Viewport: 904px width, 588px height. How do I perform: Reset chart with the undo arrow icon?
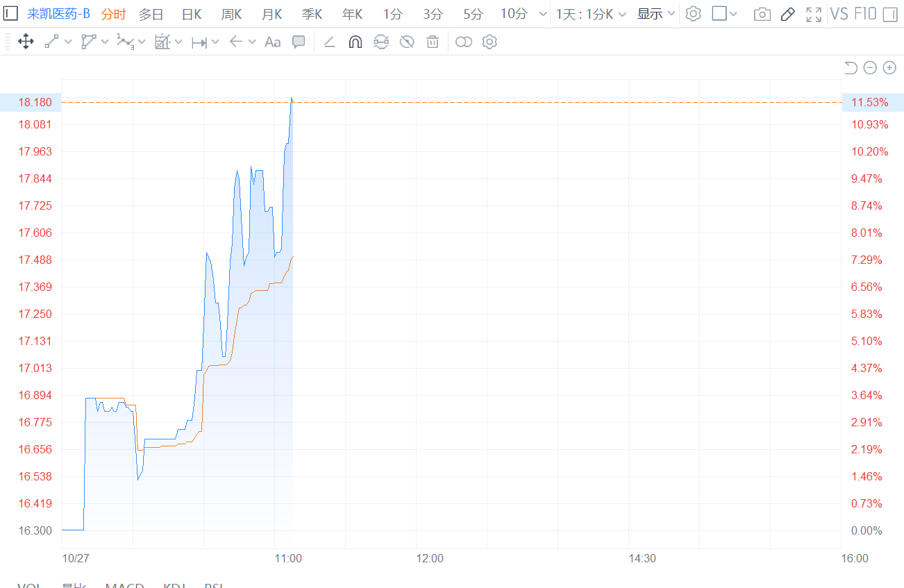[x=851, y=67]
